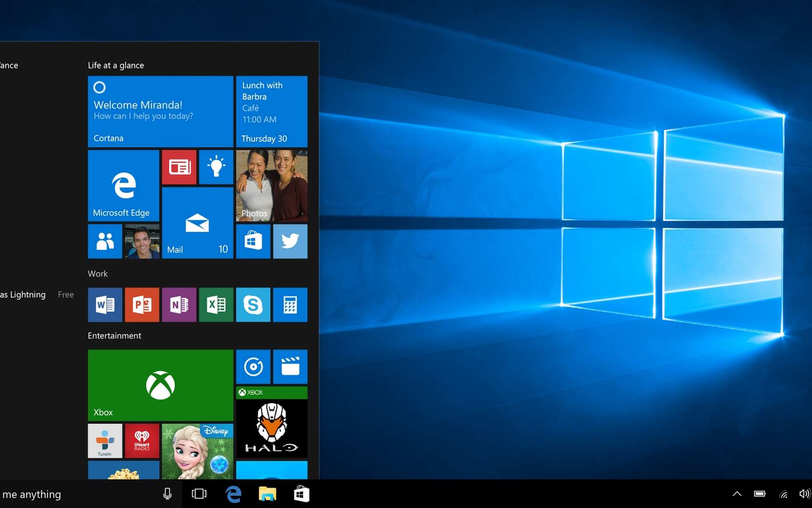The width and height of the screenshot is (812, 508).
Task: Open Task View from the taskbar
Action: (x=199, y=494)
